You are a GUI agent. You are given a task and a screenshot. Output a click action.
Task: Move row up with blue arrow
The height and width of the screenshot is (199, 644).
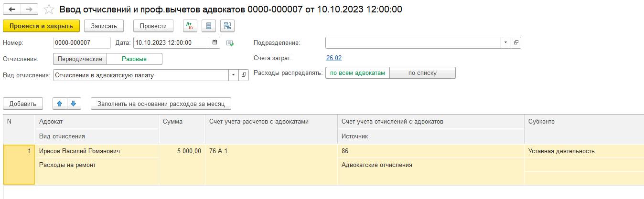(60, 103)
